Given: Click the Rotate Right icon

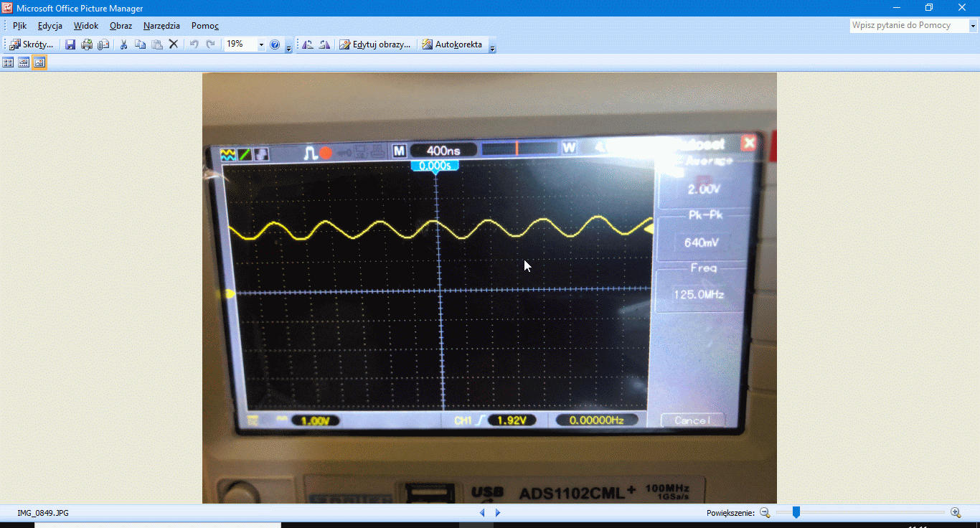Looking at the screenshot, I should tap(324, 44).
